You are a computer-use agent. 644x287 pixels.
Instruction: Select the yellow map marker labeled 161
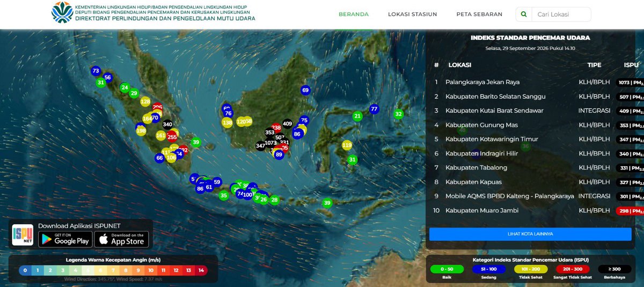tap(161, 136)
